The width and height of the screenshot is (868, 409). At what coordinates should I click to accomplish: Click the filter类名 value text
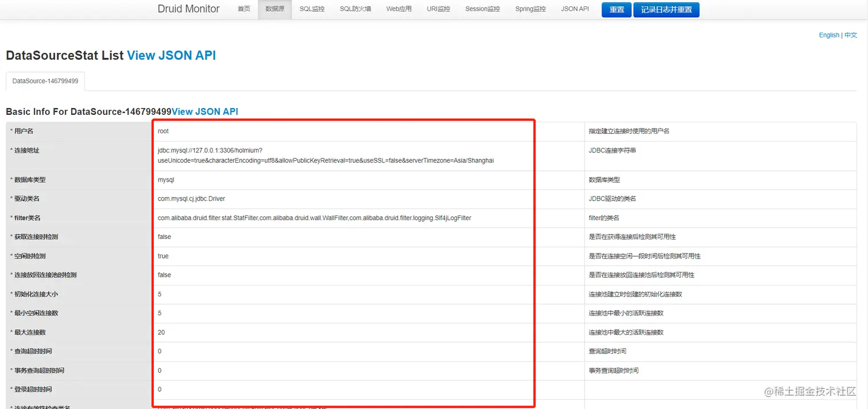315,218
